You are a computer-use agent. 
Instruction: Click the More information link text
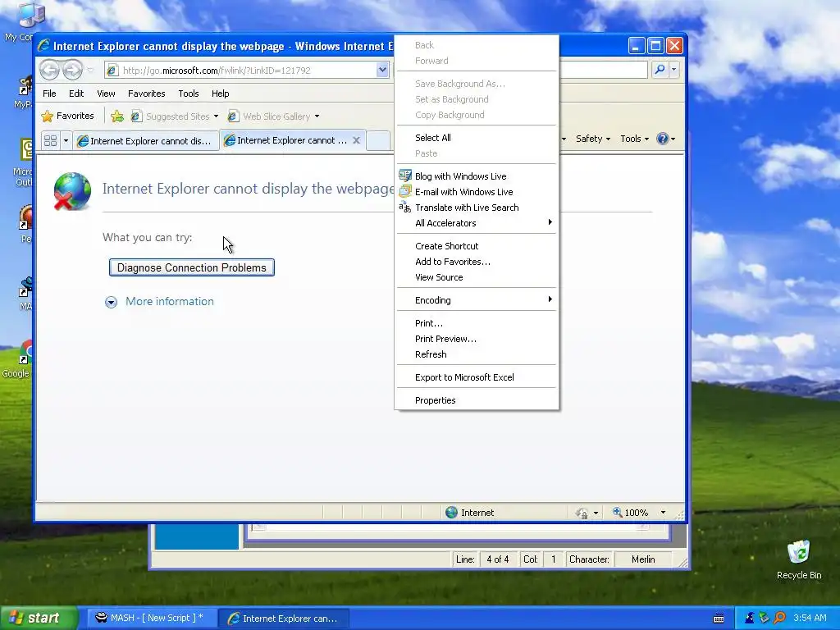[169, 301]
